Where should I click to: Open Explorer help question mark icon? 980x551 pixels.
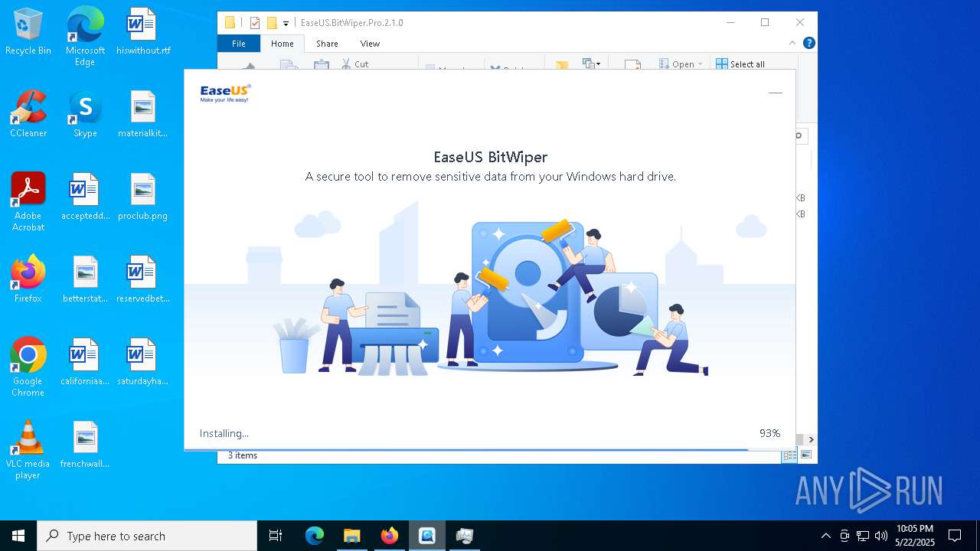808,43
